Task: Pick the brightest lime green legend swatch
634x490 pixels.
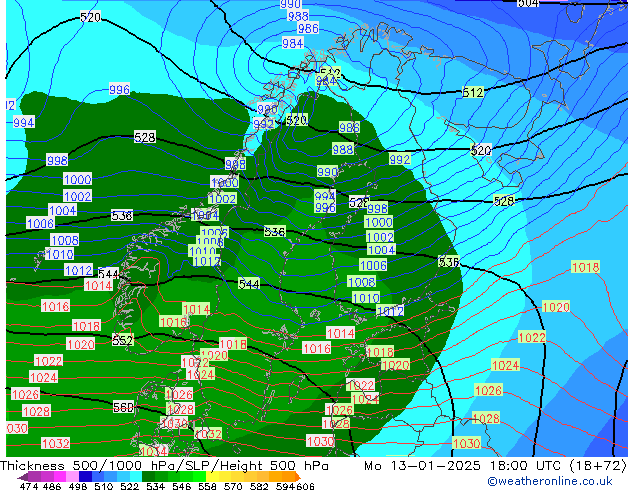Action: (199, 476)
